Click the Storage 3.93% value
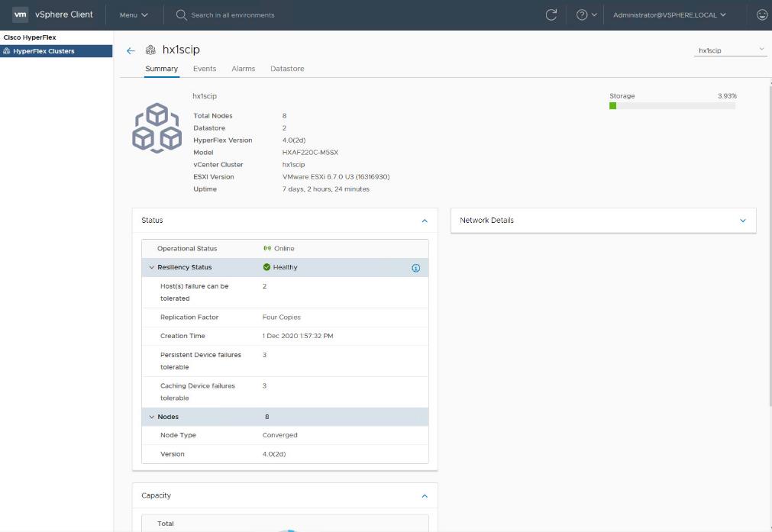 (x=727, y=96)
